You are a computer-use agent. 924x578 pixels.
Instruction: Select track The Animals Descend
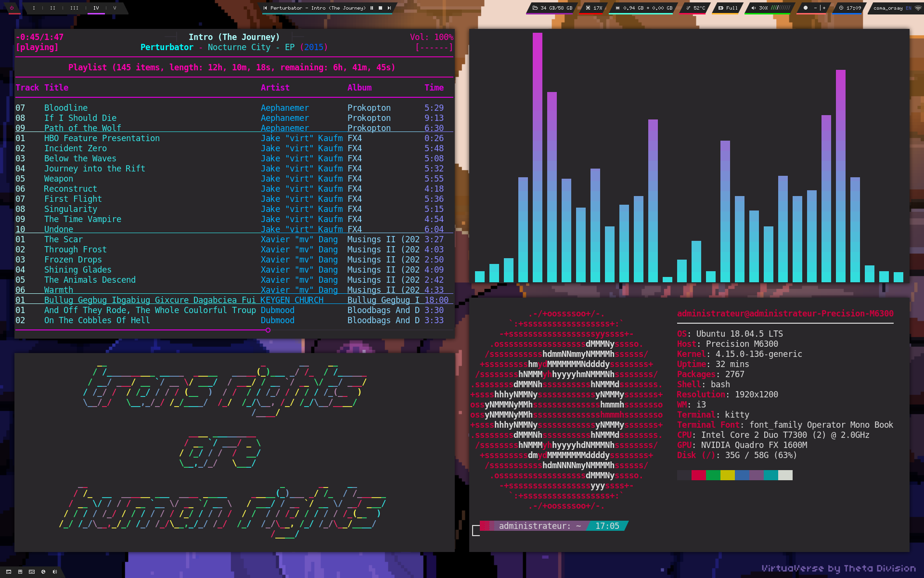point(234,280)
